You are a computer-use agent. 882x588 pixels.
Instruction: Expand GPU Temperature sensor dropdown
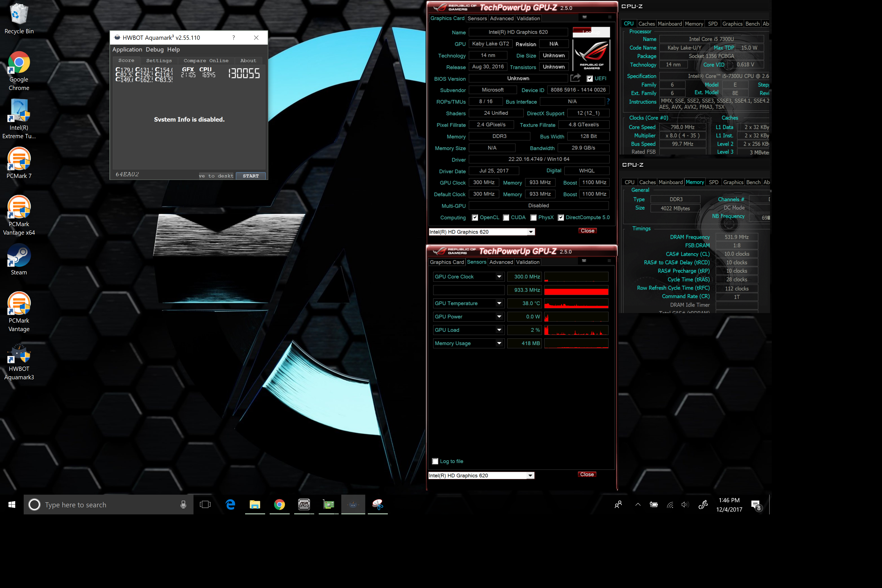499,303
